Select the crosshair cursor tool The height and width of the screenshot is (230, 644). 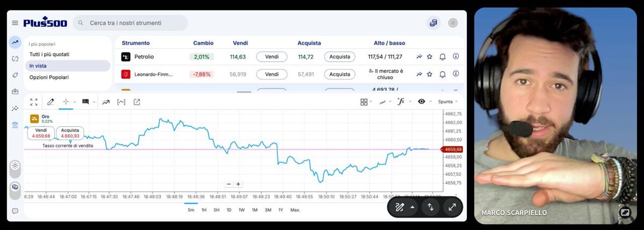(x=67, y=102)
